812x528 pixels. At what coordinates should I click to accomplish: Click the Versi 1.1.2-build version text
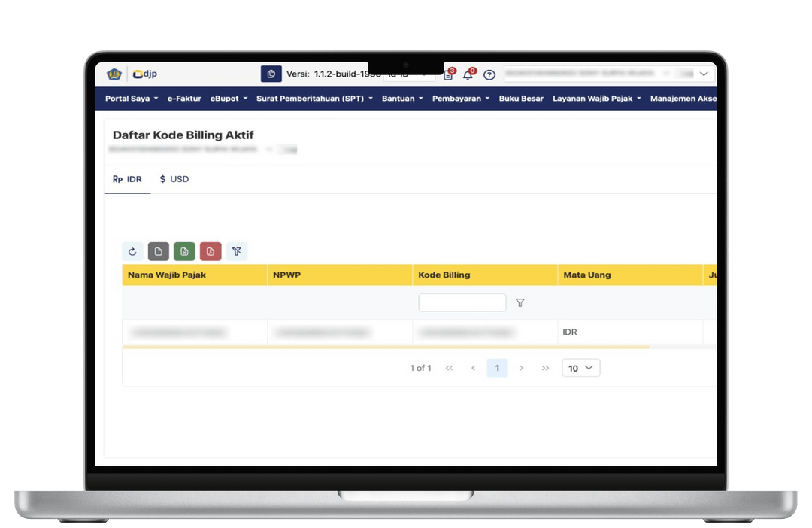[x=334, y=74]
